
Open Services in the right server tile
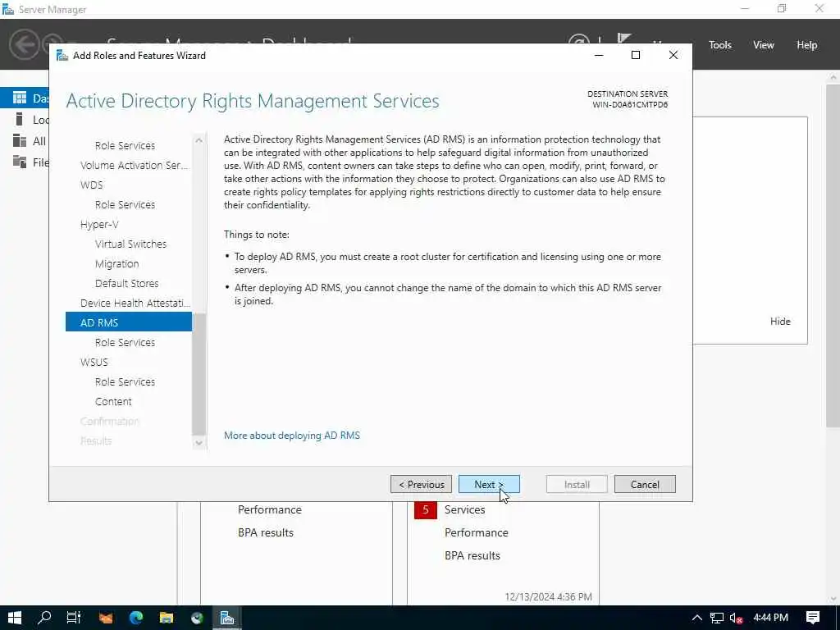[x=464, y=509]
